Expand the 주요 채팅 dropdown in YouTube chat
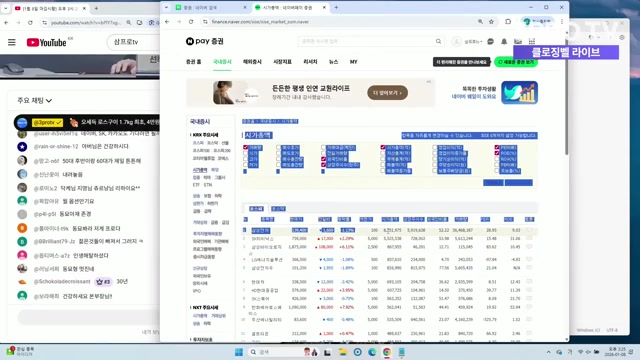This screenshot has width=640, height=360. pos(35,100)
